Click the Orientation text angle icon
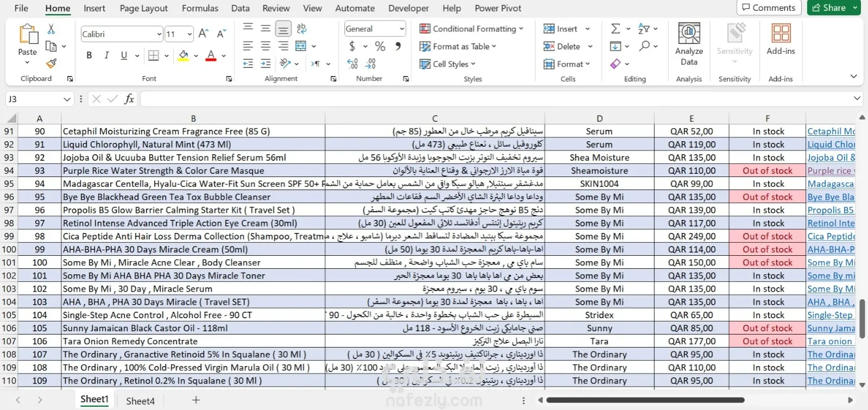This screenshot has width=868, height=410. (x=286, y=64)
